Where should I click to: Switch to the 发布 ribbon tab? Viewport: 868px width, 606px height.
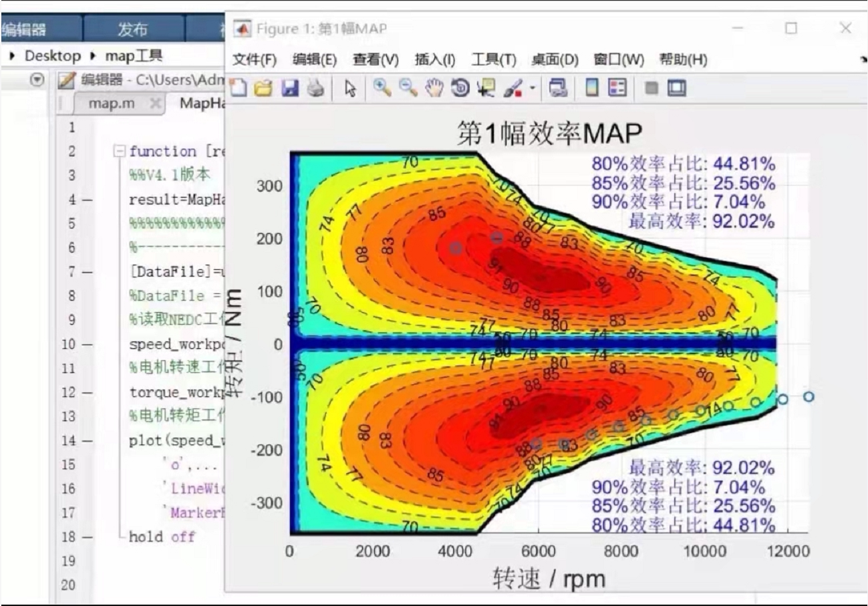133,29
